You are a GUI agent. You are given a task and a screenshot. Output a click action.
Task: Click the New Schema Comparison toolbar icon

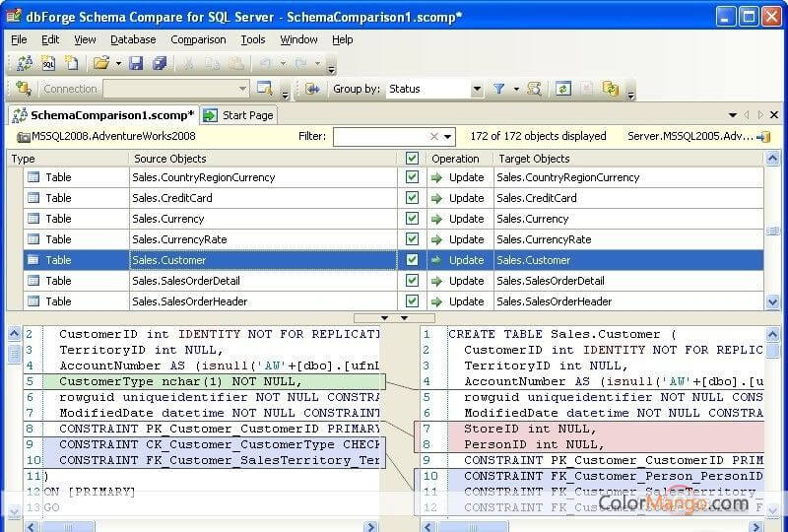pyautogui.click(x=25, y=63)
